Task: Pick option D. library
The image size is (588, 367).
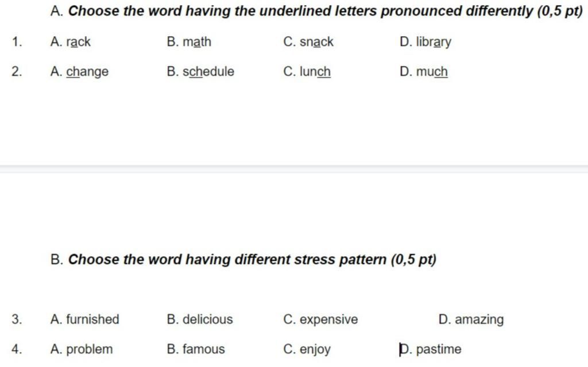Action: coord(425,42)
